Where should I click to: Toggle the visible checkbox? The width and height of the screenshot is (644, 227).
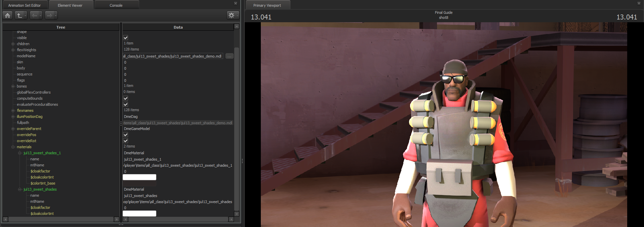point(126,38)
